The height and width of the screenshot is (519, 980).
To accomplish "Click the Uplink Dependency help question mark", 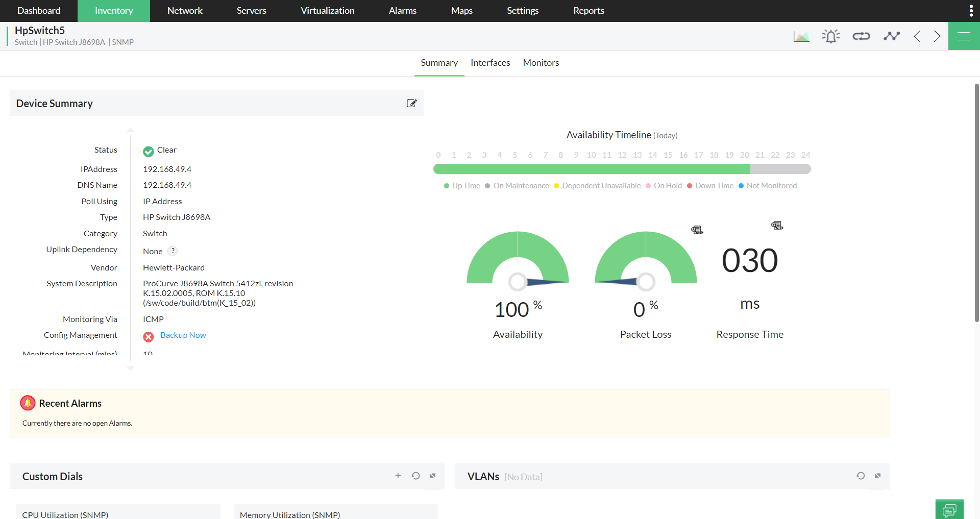I will point(173,251).
